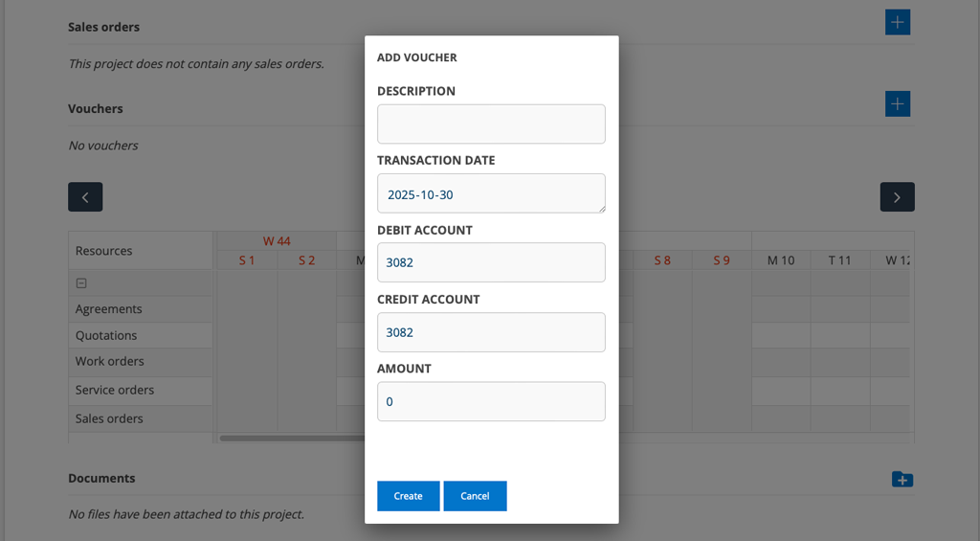Image resolution: width=980 pixels, height=541 pixels.
Task: Collapse the resources tree minus icon
Action: pyautogui.click(x=81, y=283)
